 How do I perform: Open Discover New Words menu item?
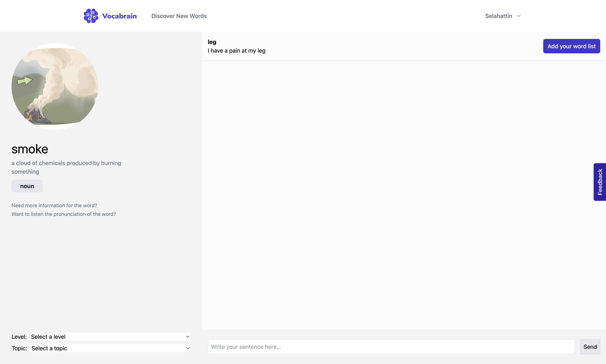click(x=179, y=16)
